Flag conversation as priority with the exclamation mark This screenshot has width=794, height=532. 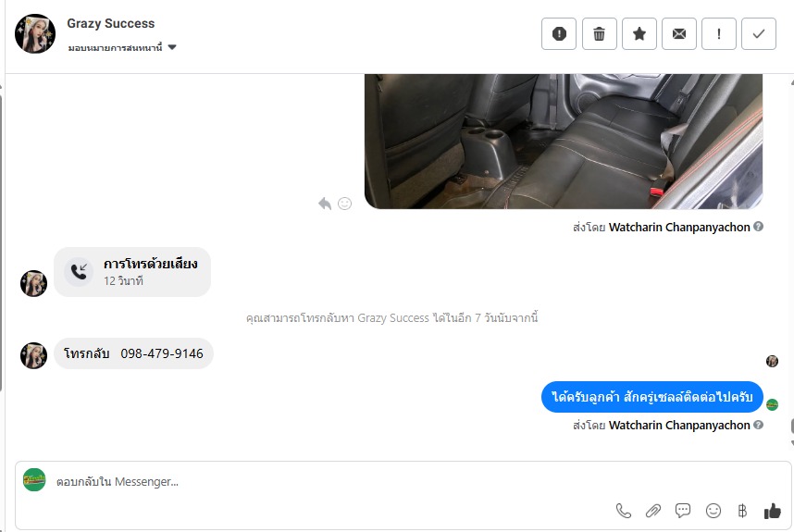click(x=718, y=34)
